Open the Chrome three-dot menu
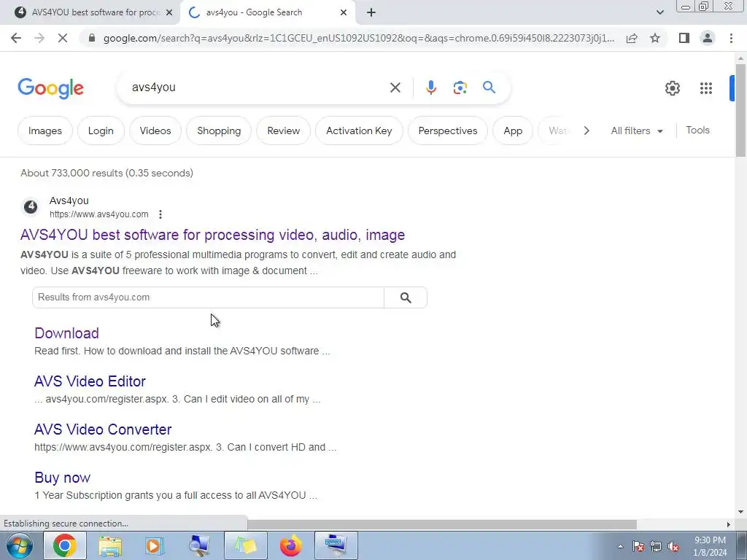747x560 pixels. click(731, 38)
